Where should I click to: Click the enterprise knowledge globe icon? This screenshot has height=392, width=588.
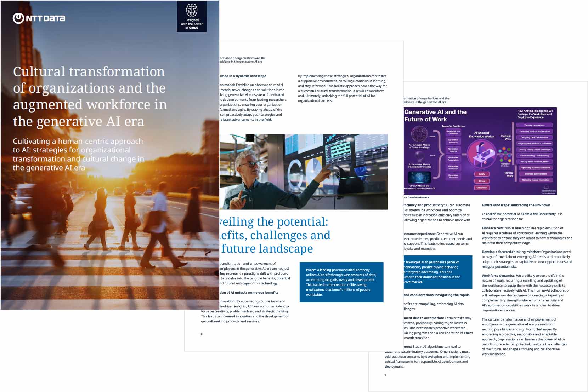[420, 156]
